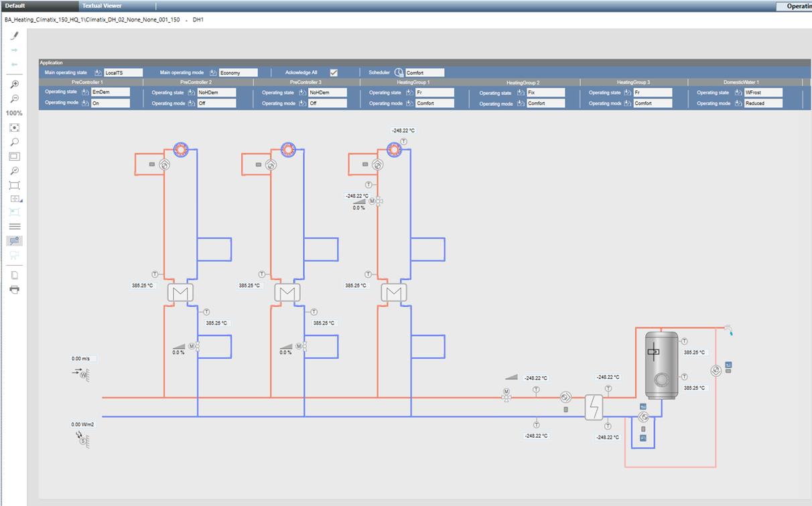Select the Zoom In tool
This screenshot has width=812, height=506.
click(14, 85)
